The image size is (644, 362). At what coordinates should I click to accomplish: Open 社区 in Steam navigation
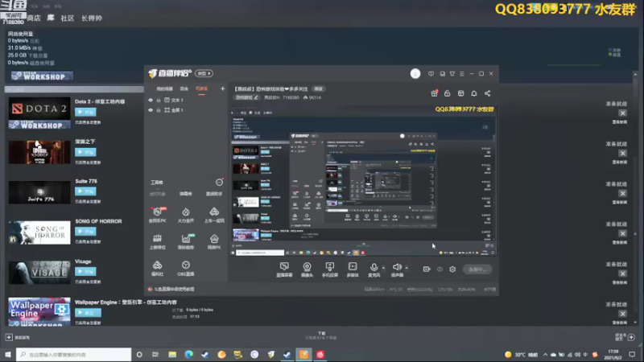tap(68, 18)
